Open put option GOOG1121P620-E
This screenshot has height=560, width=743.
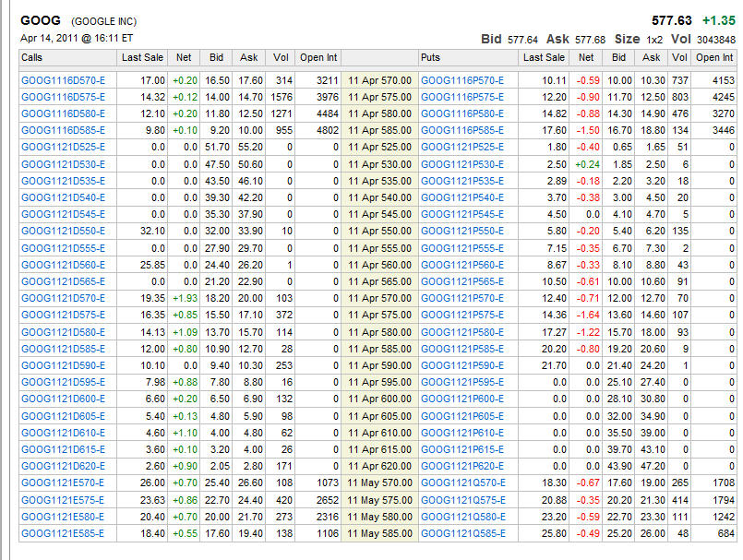click(462, 465)
